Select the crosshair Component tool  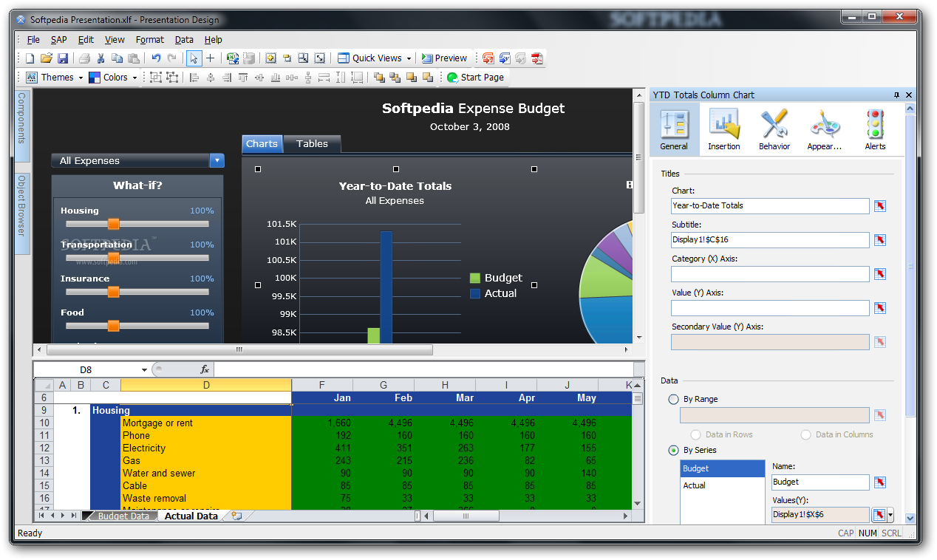(210, 58)
